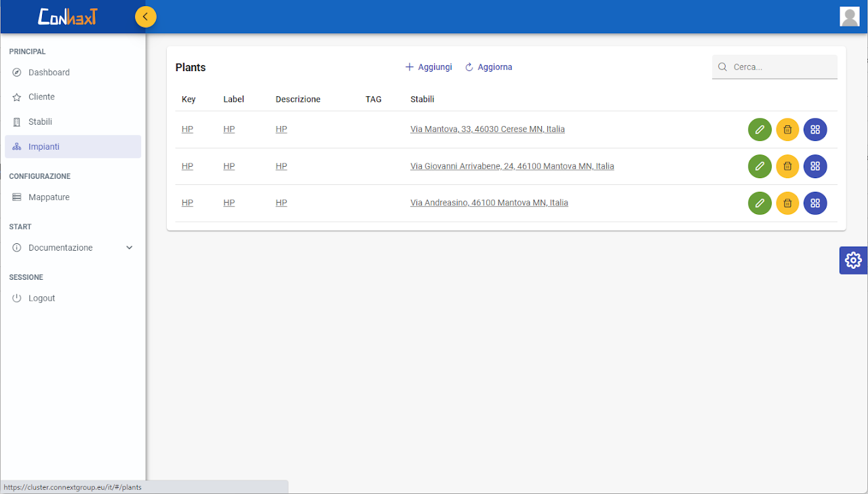The image size is (868, 494).
Task: Collapse the sidebar with the yellow arrow
Action: pyautogui.click(x=146, y=16)
